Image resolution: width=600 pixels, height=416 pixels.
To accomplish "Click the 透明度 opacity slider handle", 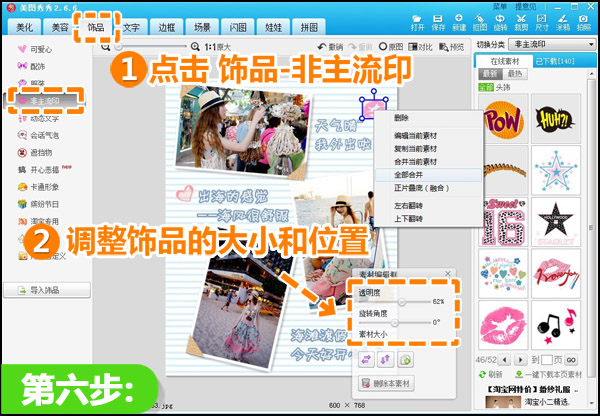I will pyautogui.click(x=400, y=300).
